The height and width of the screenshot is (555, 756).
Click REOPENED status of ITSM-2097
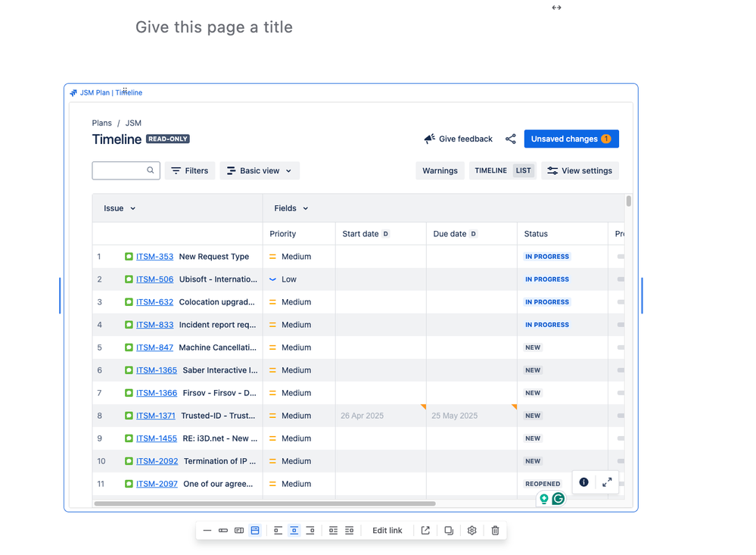[x=543, y=484]
